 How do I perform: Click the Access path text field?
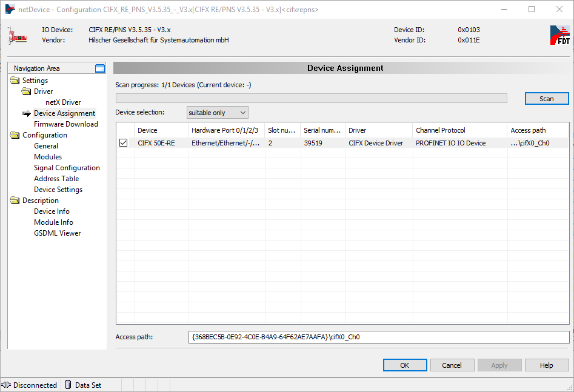379,337
